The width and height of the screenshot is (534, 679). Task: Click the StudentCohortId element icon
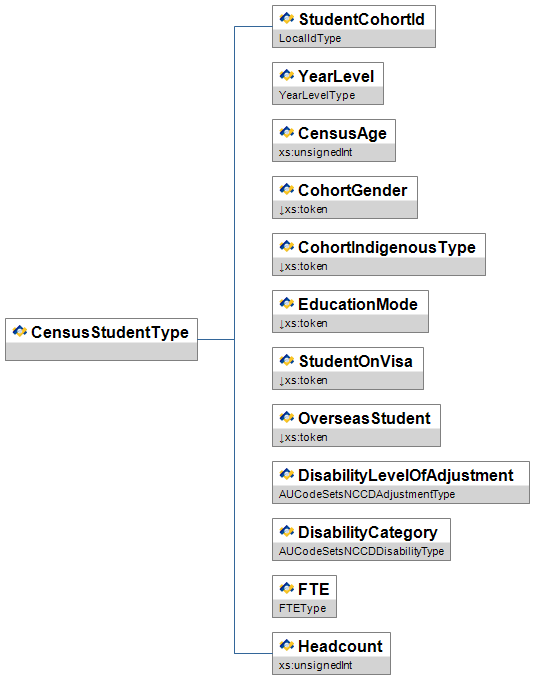pyautogui.click(x=287, y=19)
